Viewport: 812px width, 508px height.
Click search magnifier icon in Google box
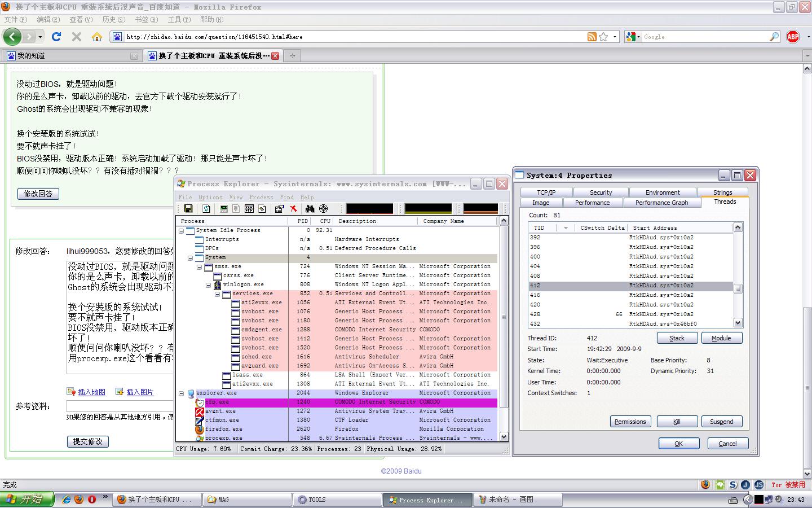[774, 37]
